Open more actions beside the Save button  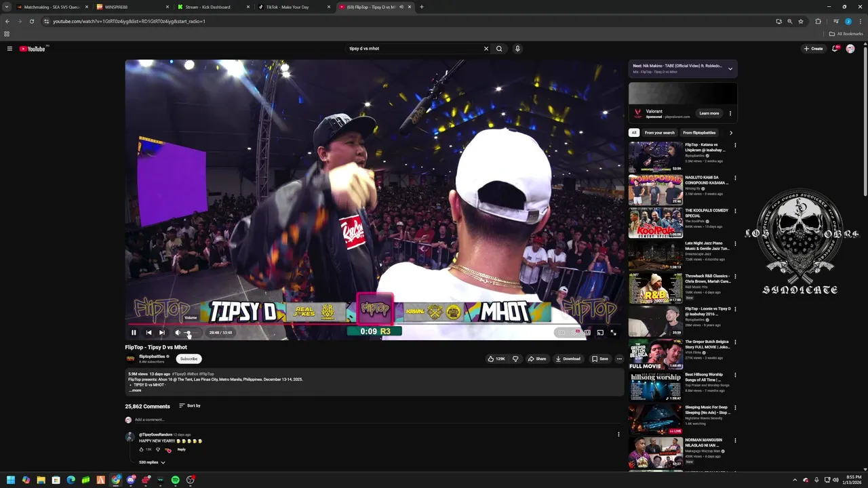(x=619, y=359)
